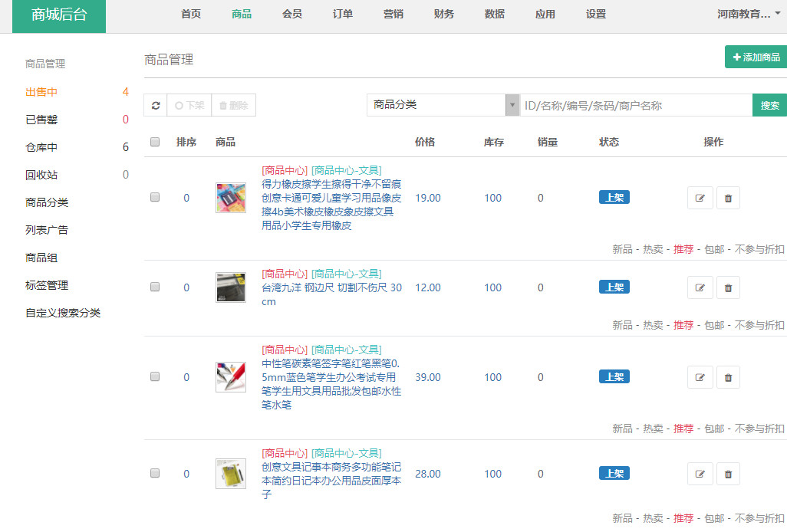Open 回收站 in the sidebar
This screenshot has height=532, width=787.
[41, 175]
